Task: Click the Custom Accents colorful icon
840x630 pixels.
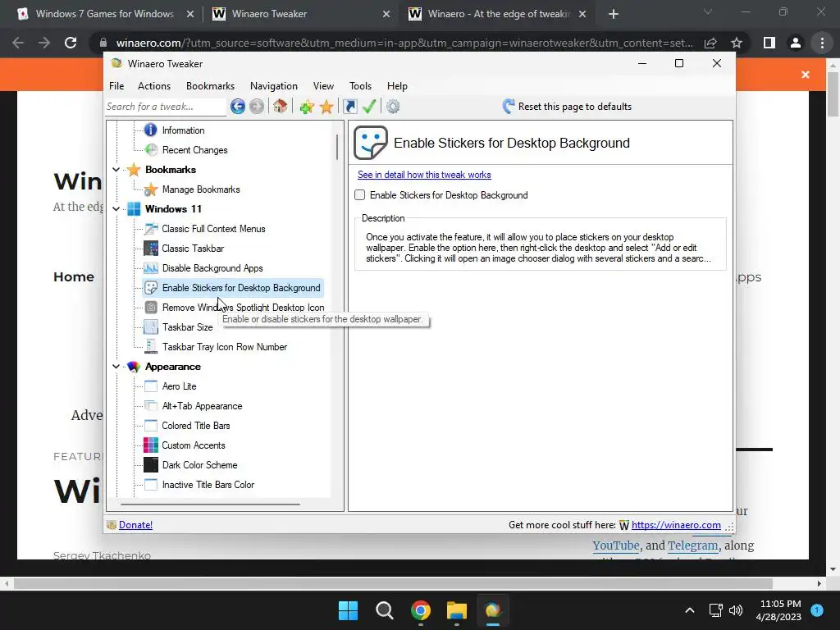Action: pos(151,445)
